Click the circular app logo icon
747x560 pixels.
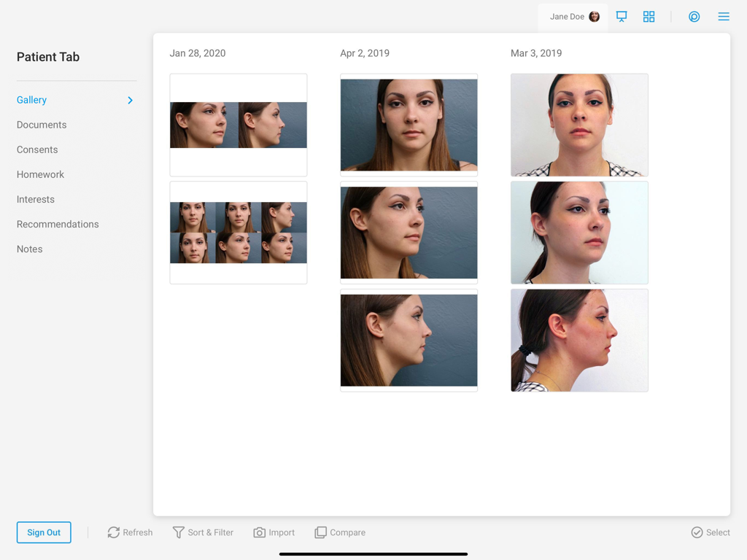tap(694, 16)
